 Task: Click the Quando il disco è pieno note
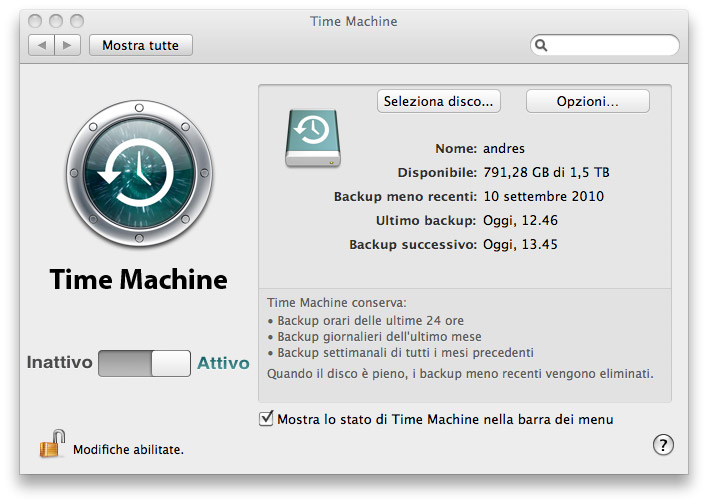460,374
